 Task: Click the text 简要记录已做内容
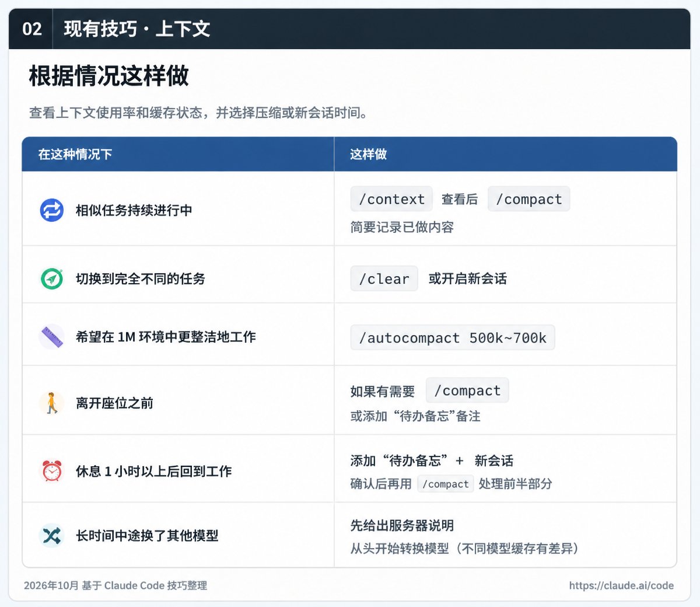pos(402,227)
